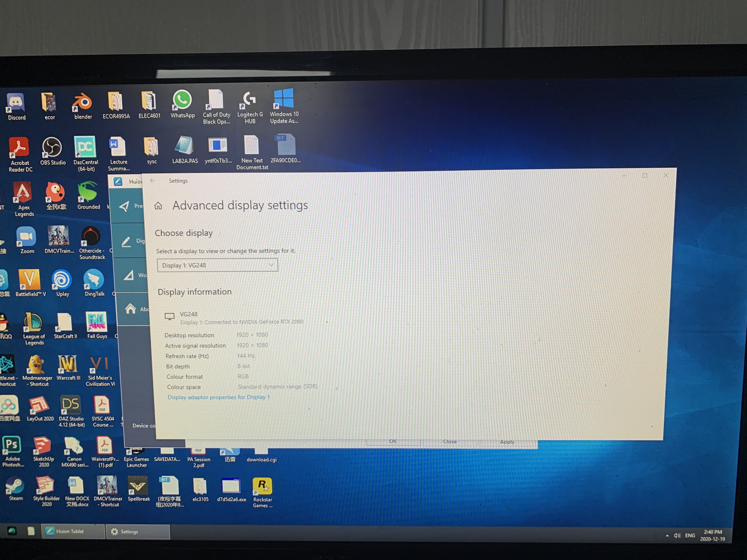The width and height of the screenshot is (747, 560).
Task: Open the Fall Guys icon
Action: (x=97, y=325)
